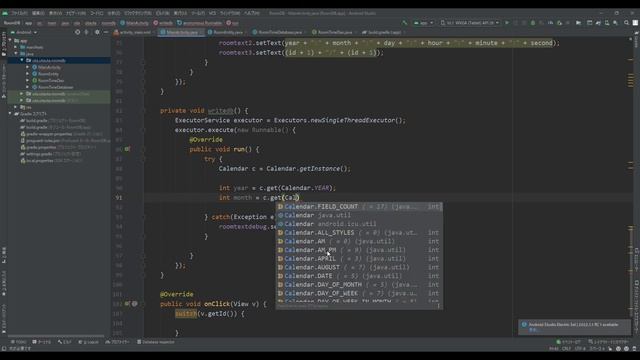
Task: Open the Logcat tool window
Action: point(89,342)
